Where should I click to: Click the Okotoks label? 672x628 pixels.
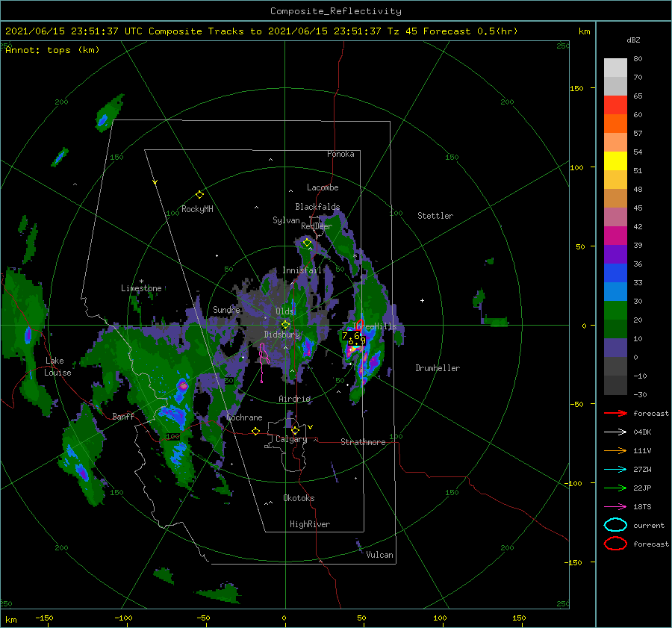coord(299,497)
